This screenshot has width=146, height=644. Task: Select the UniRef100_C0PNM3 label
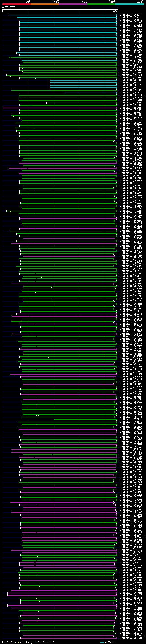click(131, 593)
